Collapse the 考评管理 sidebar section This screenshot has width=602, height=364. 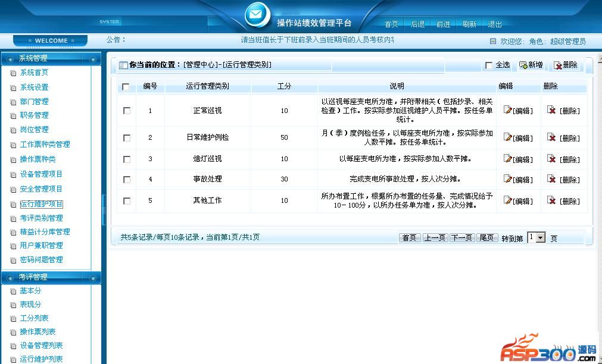tap(93, 278)
